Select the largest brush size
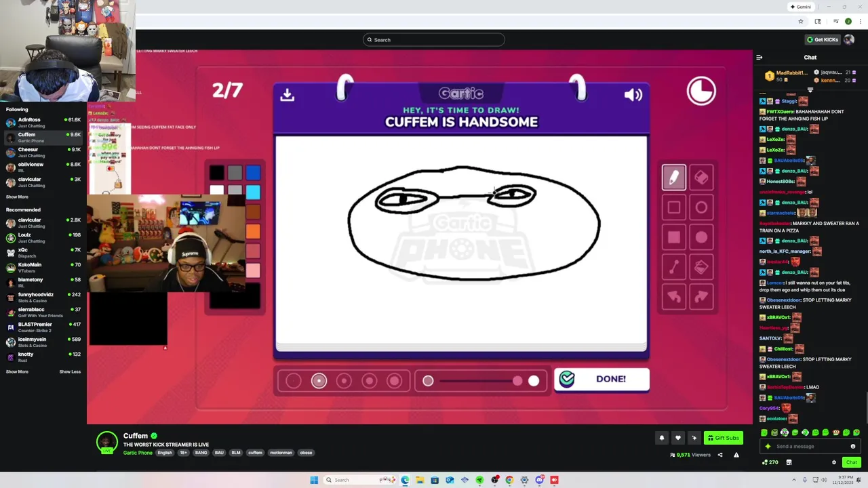The image size is (868, 488). (394, 382)
